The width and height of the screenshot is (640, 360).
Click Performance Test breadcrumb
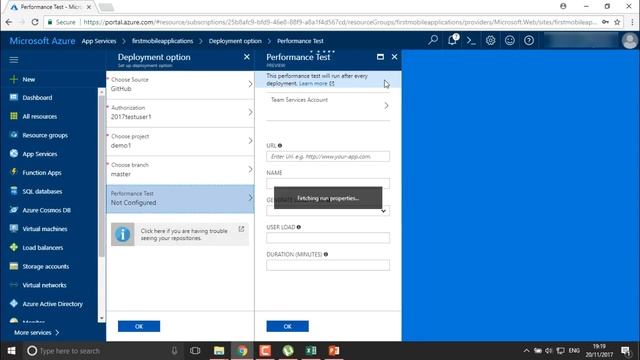coord(300,41)
